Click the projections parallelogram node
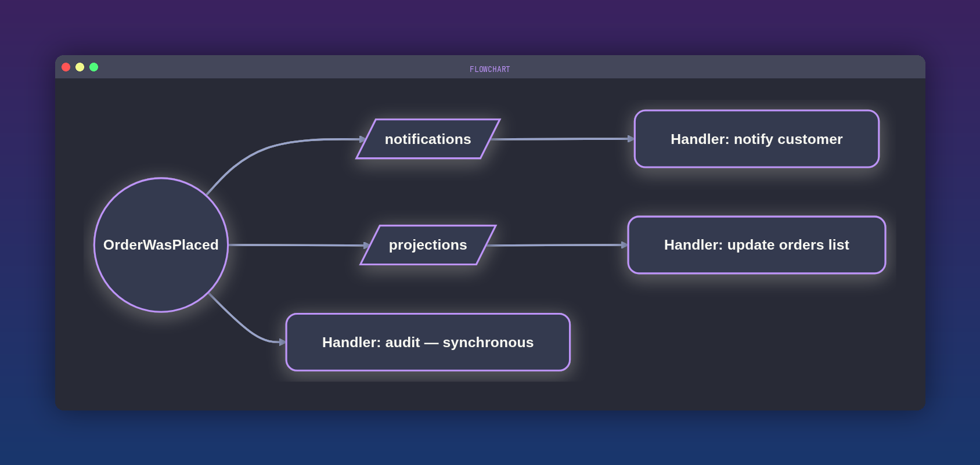 (x=428, y=245)
